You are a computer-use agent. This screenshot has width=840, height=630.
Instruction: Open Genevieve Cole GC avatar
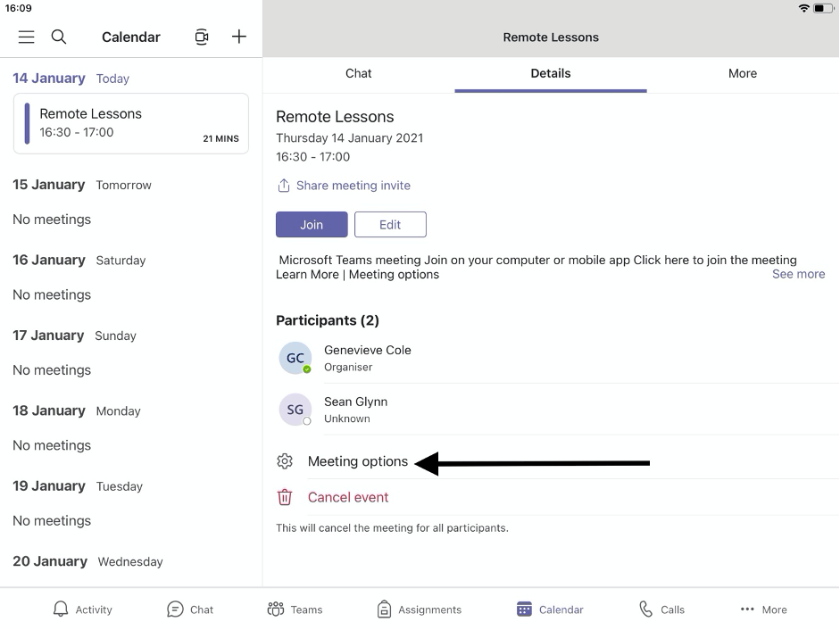coord(295,358)
